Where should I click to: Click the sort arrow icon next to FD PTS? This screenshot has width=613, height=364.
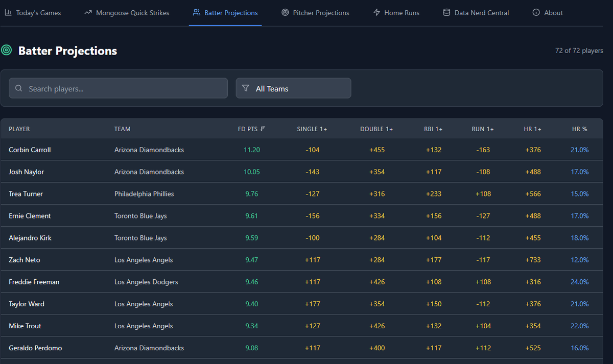pos(263,129)
